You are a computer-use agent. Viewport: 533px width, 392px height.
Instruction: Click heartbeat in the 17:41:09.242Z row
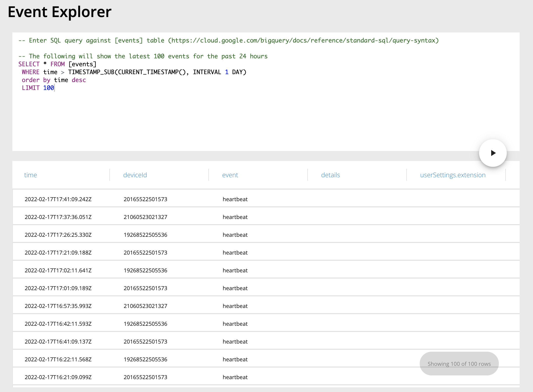click(x=235, y=199)
